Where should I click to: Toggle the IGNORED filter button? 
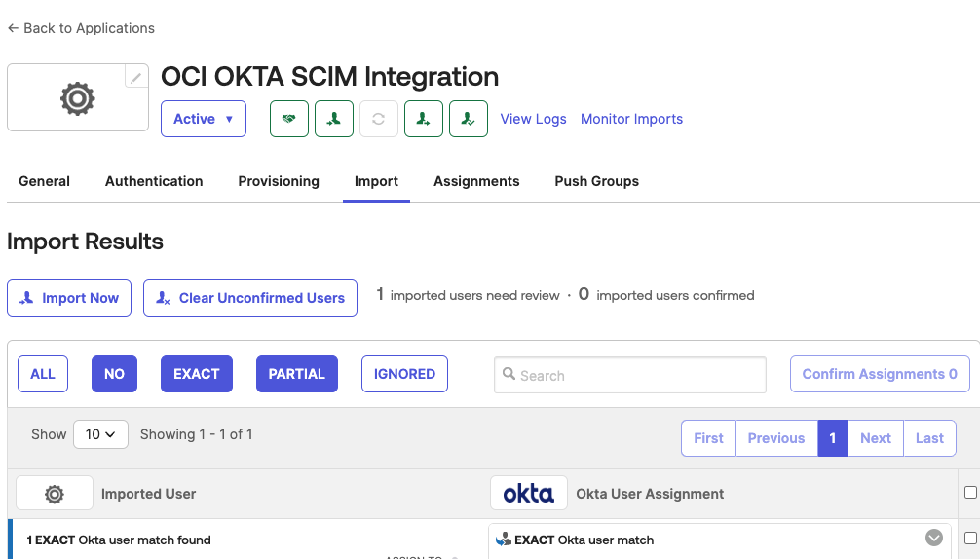(x=404, y=374)
